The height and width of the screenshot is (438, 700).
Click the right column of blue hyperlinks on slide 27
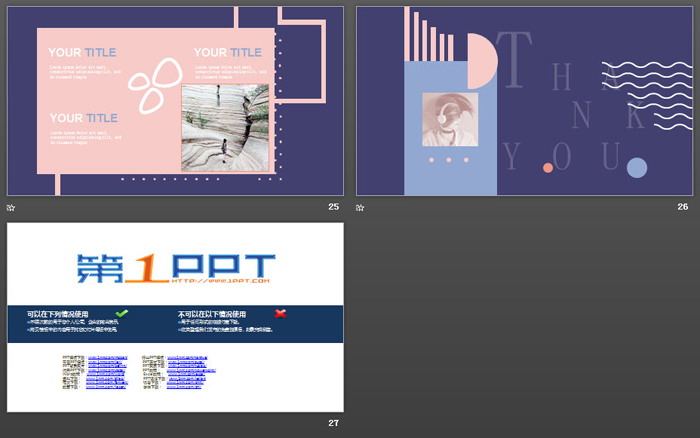(191, 372)
